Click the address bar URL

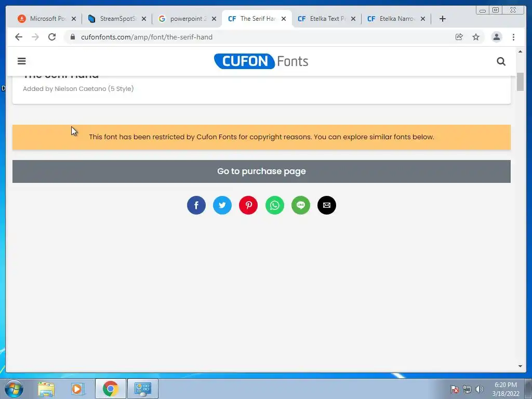tap(147, 37)
